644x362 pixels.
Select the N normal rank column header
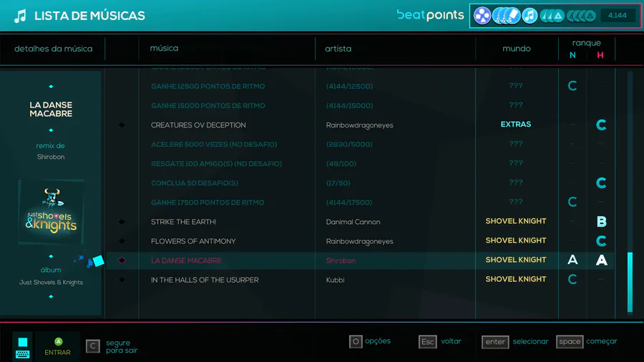tap(572, 55)
